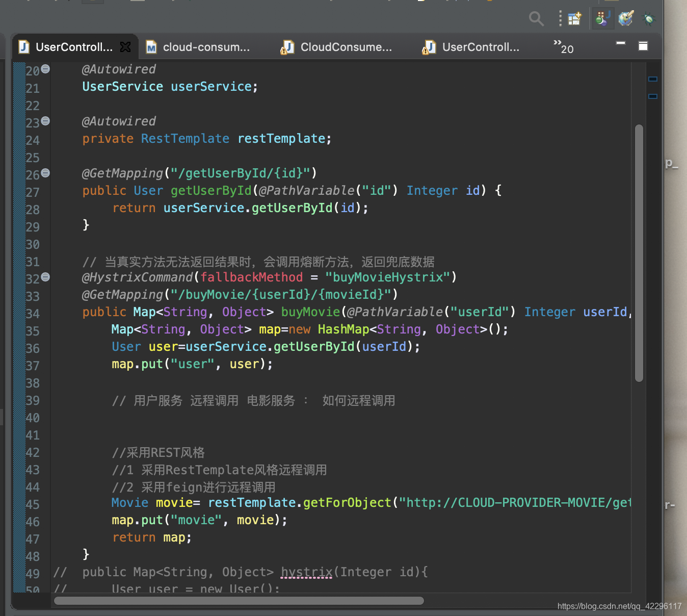Click the vertical scrollbar thumb
This screenshot has width=687, height=616.
[x=639, y=253]
